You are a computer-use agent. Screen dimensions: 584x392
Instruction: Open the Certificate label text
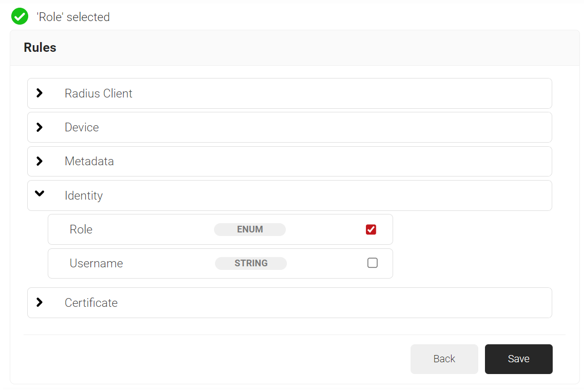point(91,303)
